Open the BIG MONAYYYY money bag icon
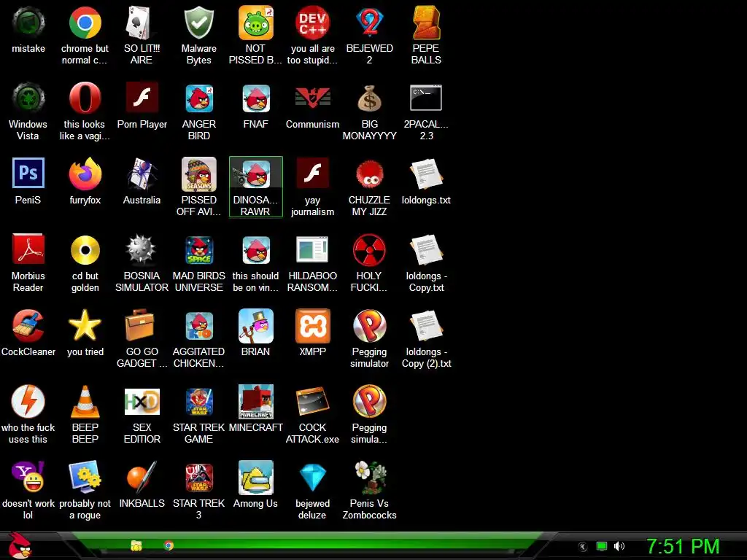747x560 pixels. click(x=369, y=98)
